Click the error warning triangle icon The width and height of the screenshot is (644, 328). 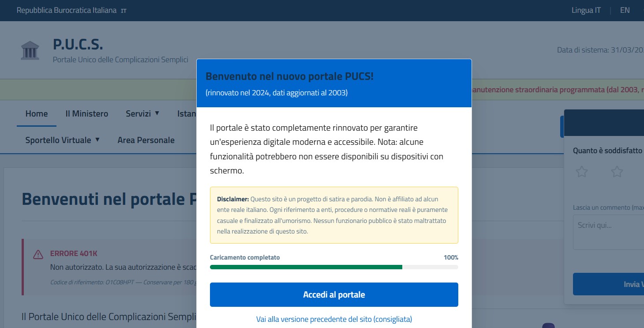click(38, 254)
